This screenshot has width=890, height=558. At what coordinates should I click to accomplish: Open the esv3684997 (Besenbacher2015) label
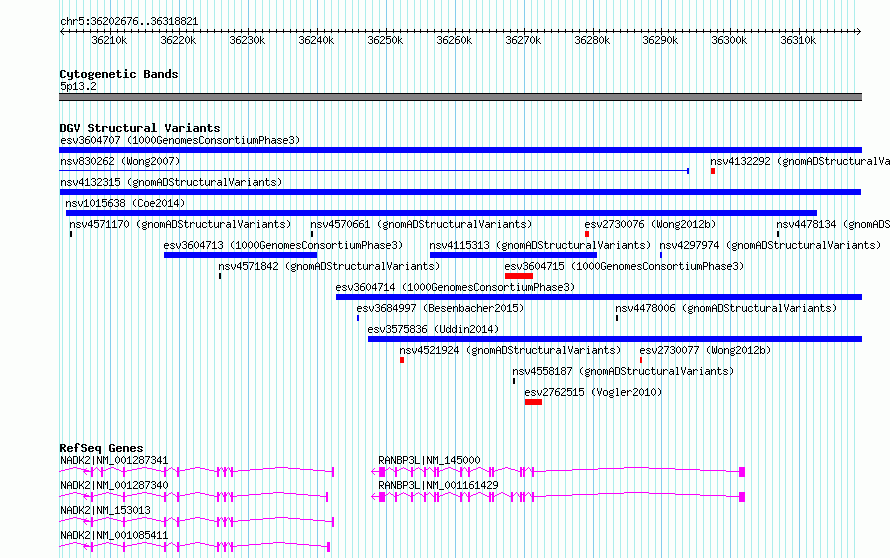pyautogui.click(x=440, y=308)
